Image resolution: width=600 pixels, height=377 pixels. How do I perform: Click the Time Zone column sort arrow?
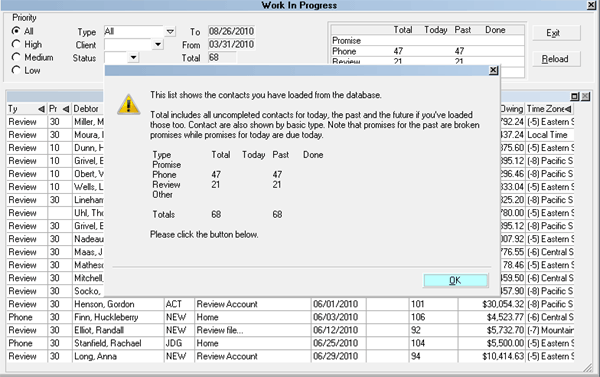[x=568, y=109]
